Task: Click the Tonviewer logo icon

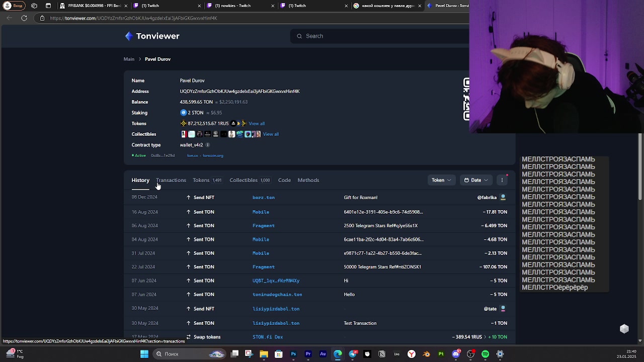Action: click(x=129, y=36)
